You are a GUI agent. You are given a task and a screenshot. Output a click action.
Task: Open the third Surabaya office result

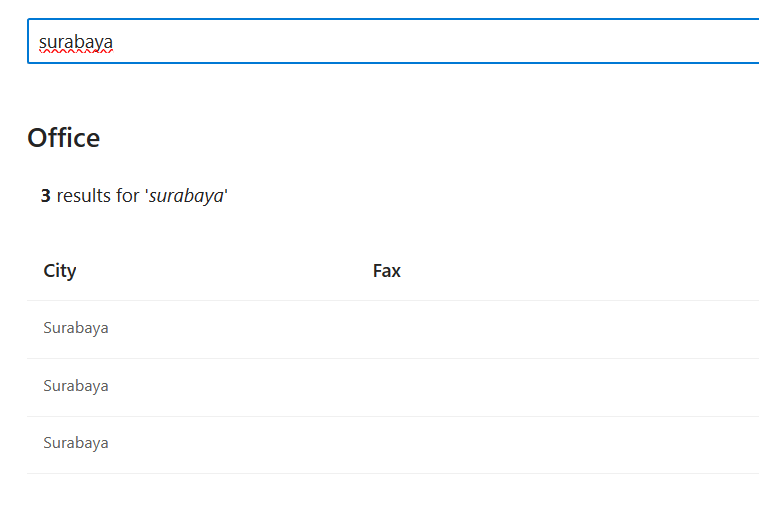tap(76, 443)
